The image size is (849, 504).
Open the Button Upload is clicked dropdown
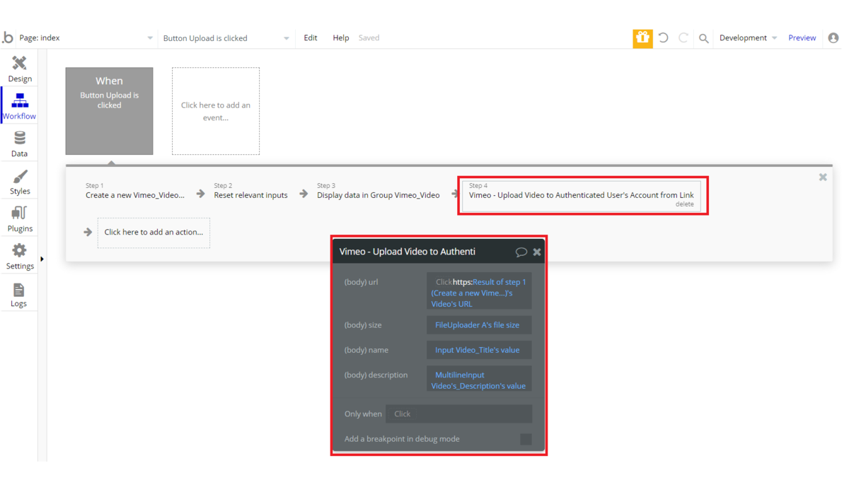point(226,38)
